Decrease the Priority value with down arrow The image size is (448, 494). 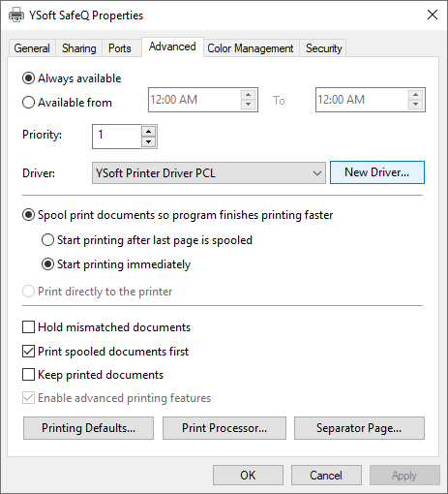click(x=148, y=141)
